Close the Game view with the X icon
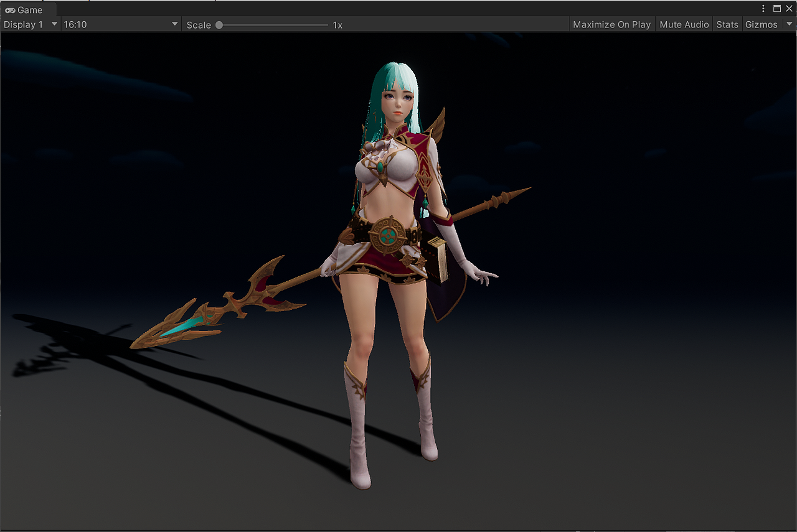Screen dimensions: 797x532 click(789, 8)
